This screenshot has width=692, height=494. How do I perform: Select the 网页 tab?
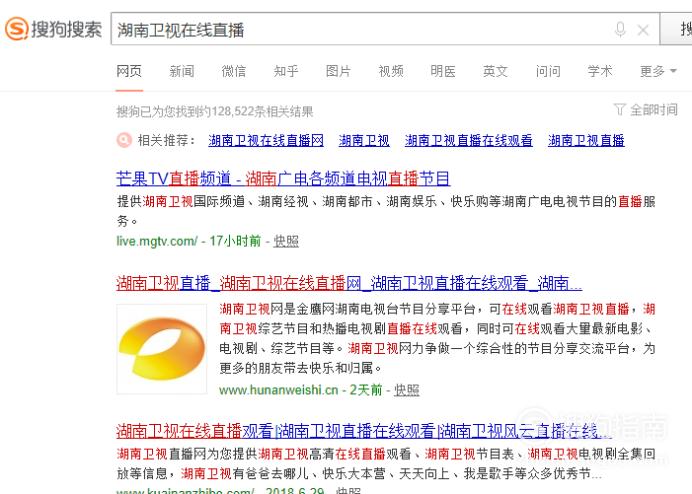(129, 71)
